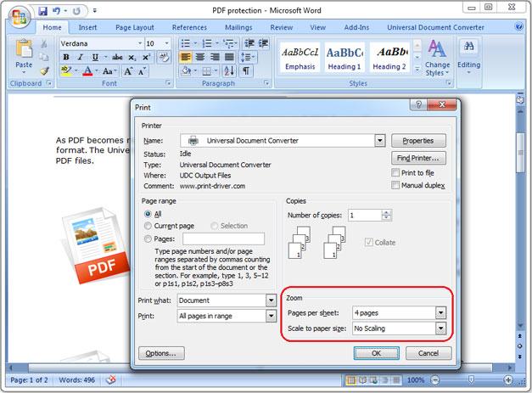Click the Pages range input field
The height and width of the screenshot is (393, 532).
tap(224, 239)
